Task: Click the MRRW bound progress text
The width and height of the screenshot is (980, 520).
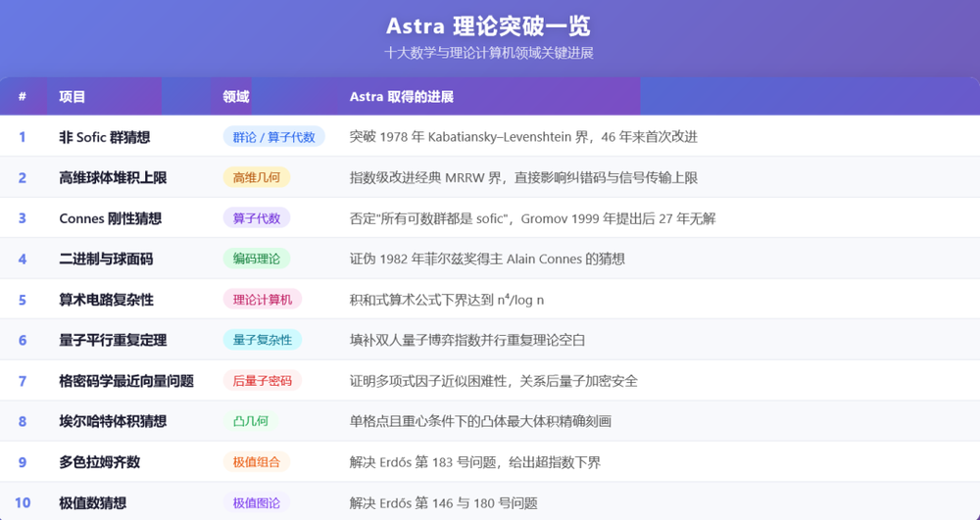Action: pyautogui.click(x=523, y=177)
